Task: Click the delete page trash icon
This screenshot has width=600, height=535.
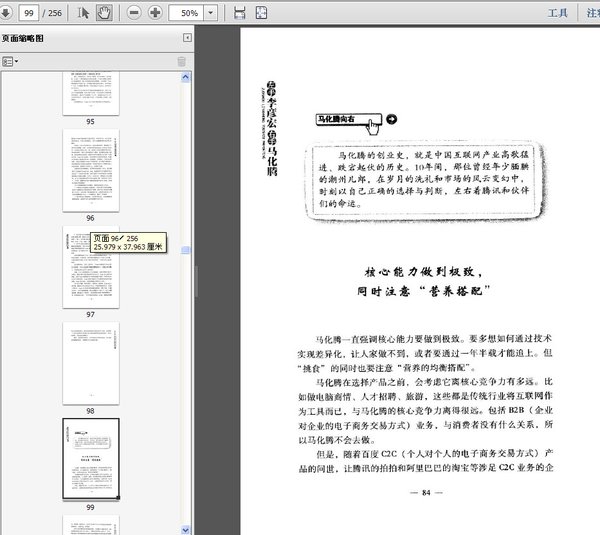Action: pyautogui.click(x=182, y=61)
